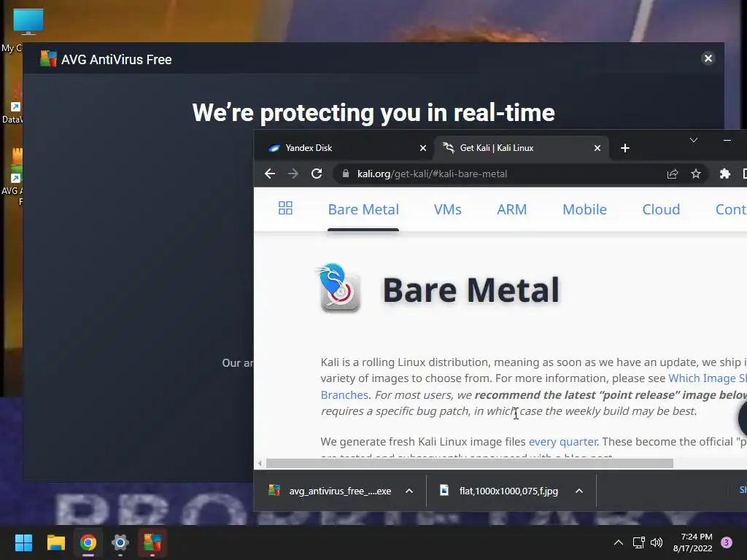The height and width of the screenshot is (560, 747).
Task: Click the forward arrow in Chrome
Action: tap(293, 174)
